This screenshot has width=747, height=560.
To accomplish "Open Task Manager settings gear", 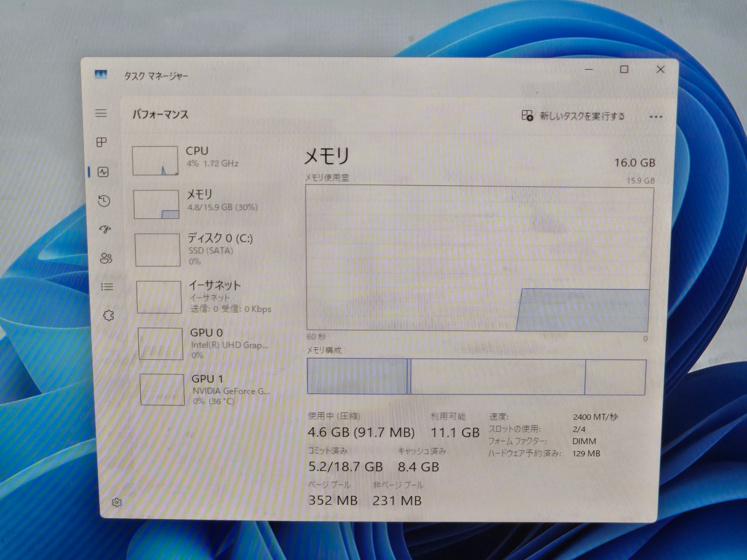I will (117, 503).
